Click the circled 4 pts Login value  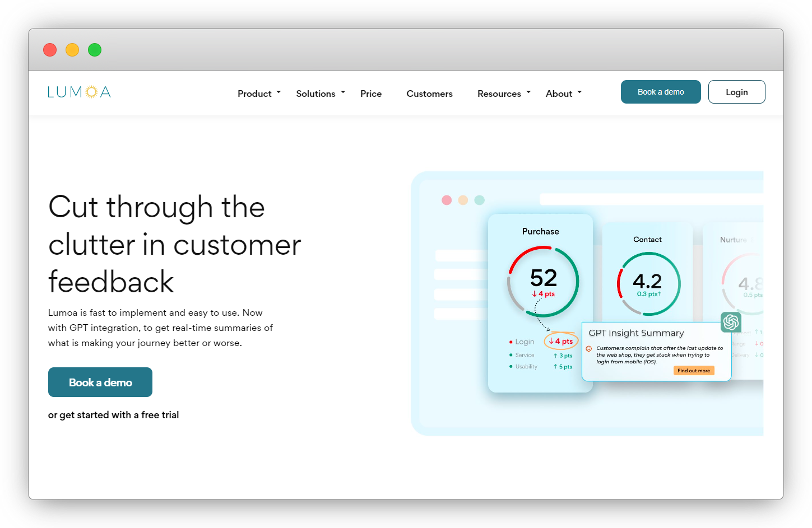(561, 341)
